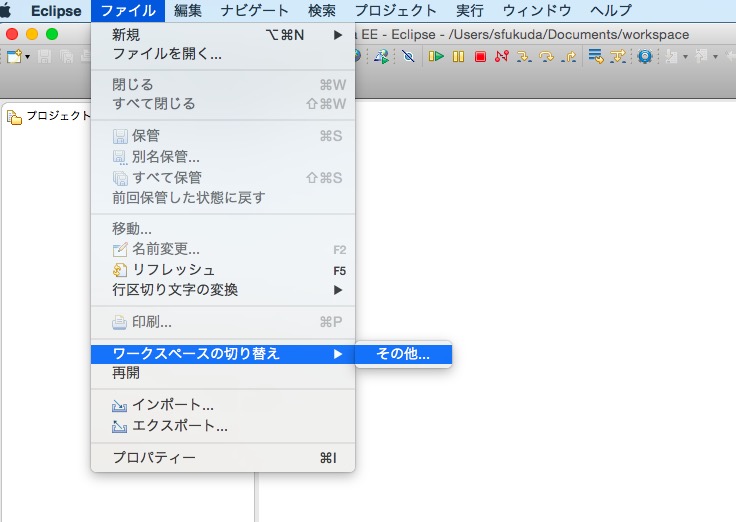Choose その他... in the submenu

pos(403,354)
